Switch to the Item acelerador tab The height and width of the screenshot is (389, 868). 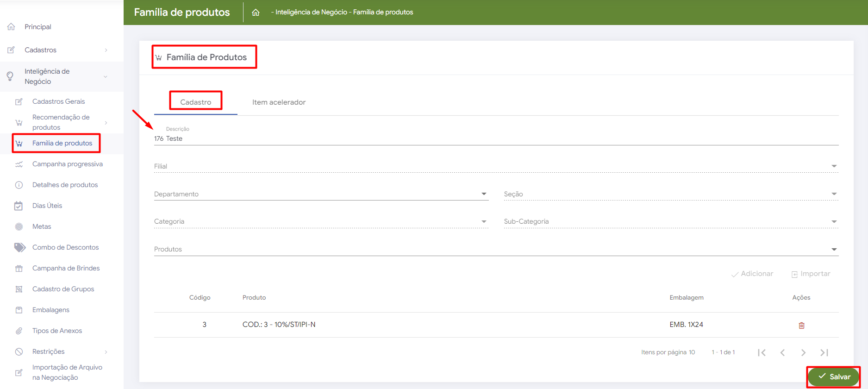[279, 102]
